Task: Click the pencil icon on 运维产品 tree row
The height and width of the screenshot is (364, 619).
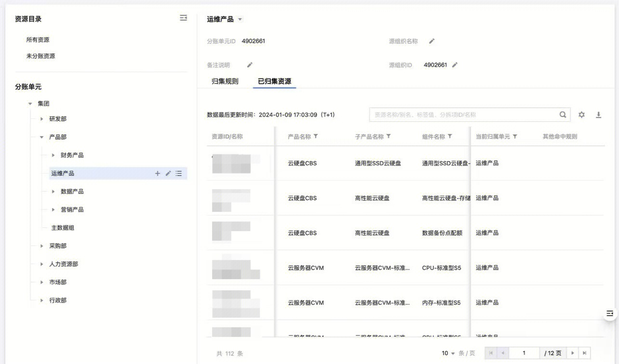Action: tap(168, 173)
